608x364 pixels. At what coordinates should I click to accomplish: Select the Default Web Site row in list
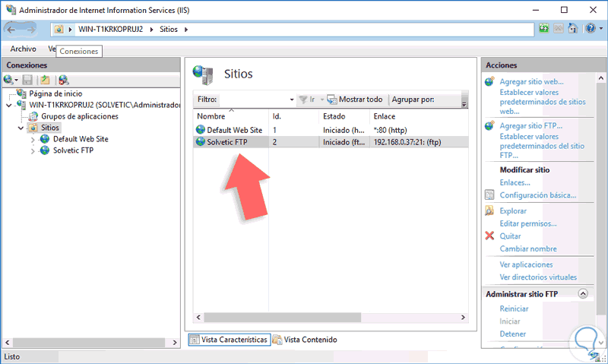pos(331,130)
